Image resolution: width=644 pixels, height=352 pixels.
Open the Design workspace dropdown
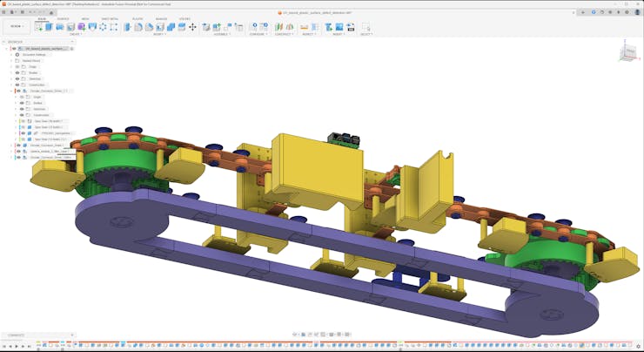pos(16,27)
